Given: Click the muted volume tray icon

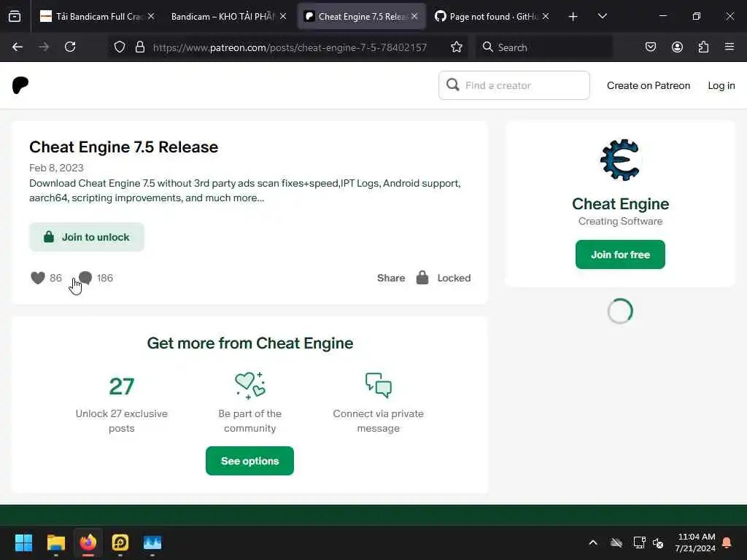Looking at the screenshot, I should (x=659, y=542).
